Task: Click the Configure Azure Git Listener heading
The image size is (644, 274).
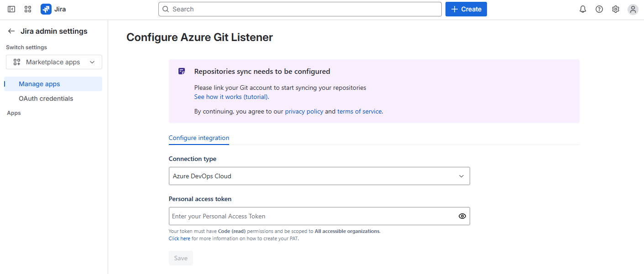Action: coord(199,37)
